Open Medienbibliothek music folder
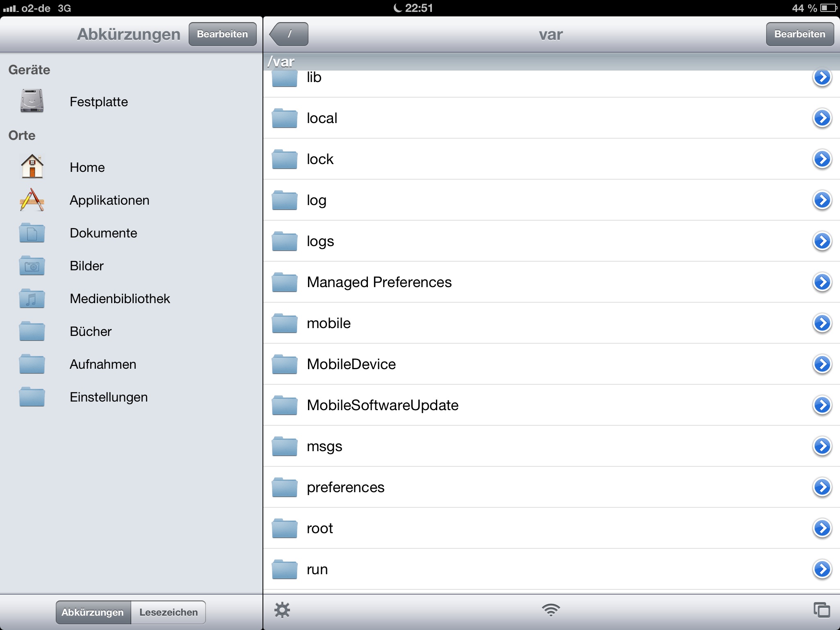 pos(32,298)
